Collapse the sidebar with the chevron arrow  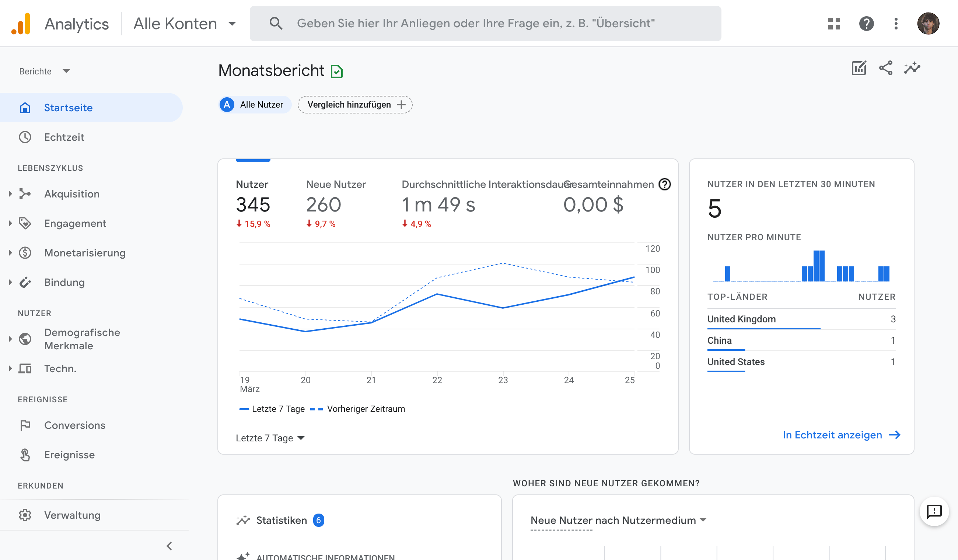tap(169, 546)
